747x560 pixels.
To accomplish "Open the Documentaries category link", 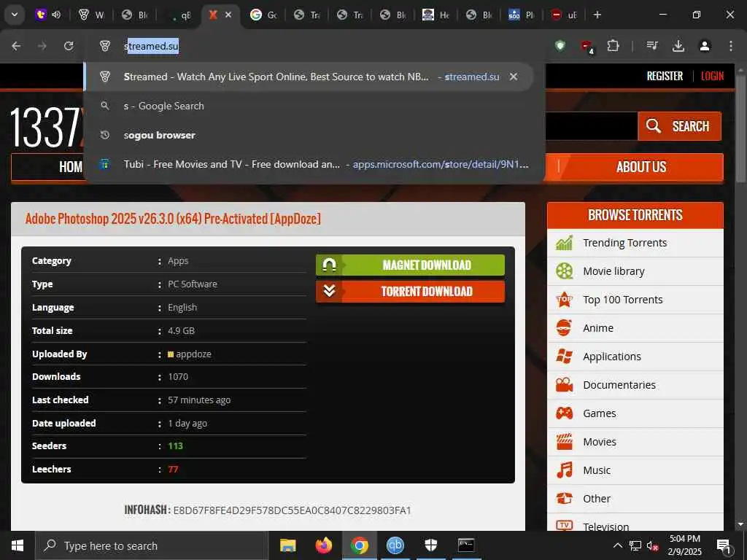I will (619, 385).
